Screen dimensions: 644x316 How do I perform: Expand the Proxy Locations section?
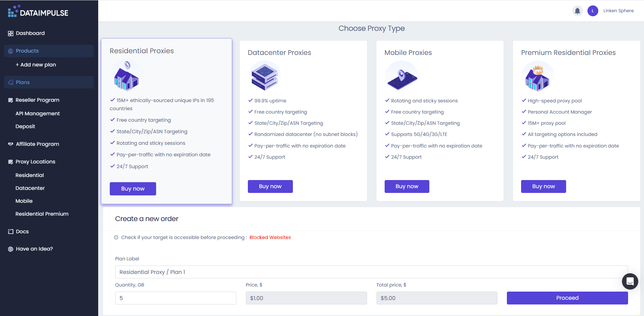click(x=35, y=161)
